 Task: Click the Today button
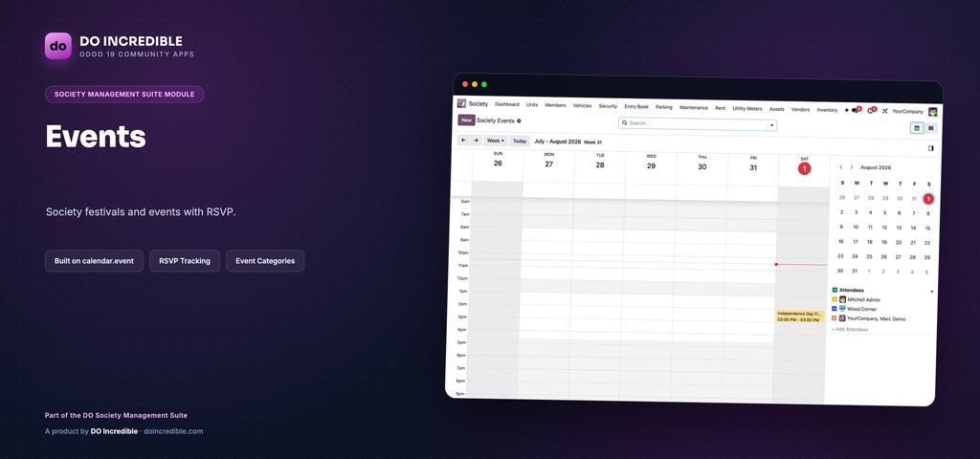[x=520, y=142]
